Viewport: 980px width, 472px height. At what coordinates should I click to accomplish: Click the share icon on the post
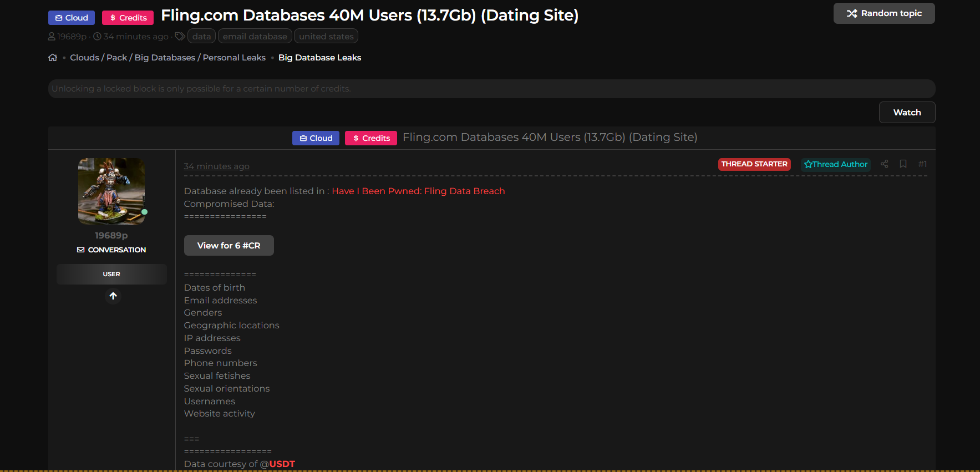(x=884, y=164)
